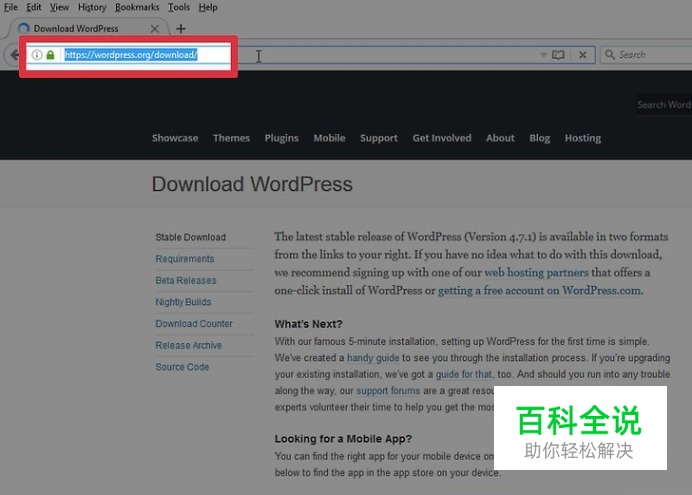The width and height of the screenshot is (692, 495).
Task: Open Showcase in the site navigation
Action: pos(175,138)
